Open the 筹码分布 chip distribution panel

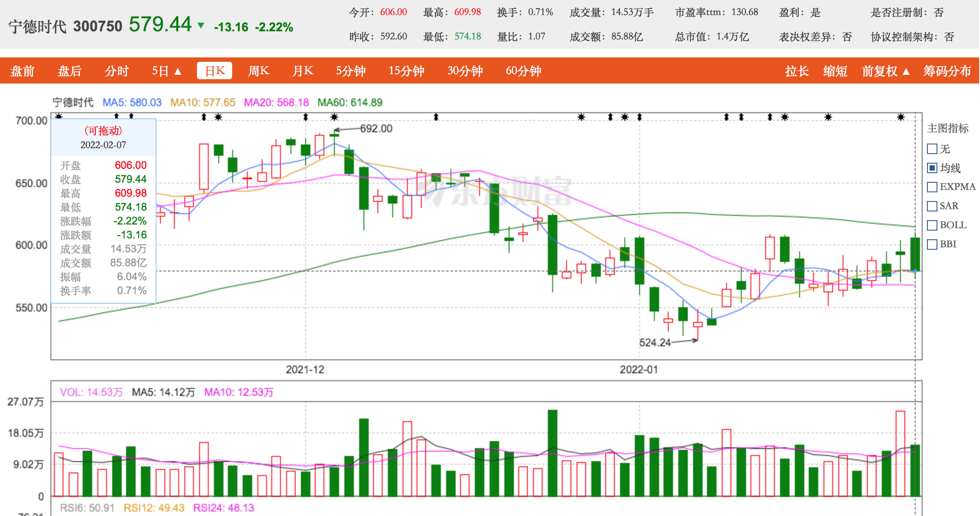[947, 71]
